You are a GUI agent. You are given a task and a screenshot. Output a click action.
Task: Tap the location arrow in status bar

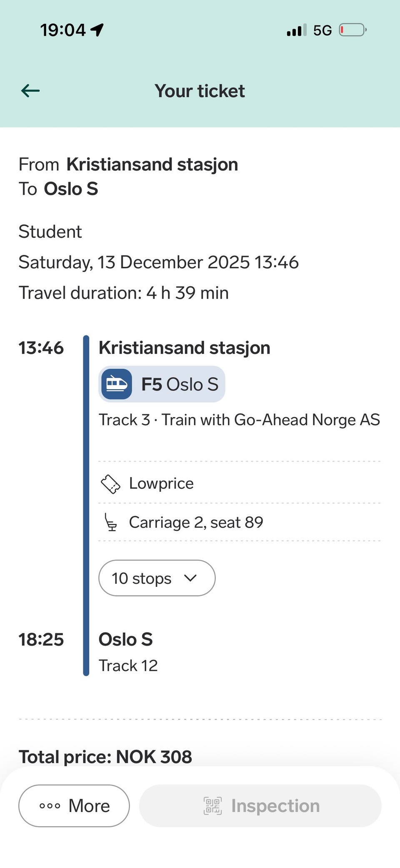(x=97, y=30)
